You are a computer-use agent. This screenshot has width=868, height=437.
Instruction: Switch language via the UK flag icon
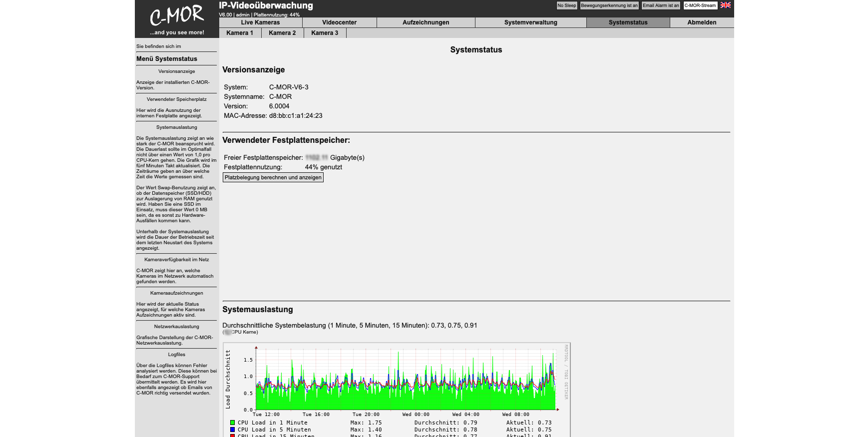(726, 5)
